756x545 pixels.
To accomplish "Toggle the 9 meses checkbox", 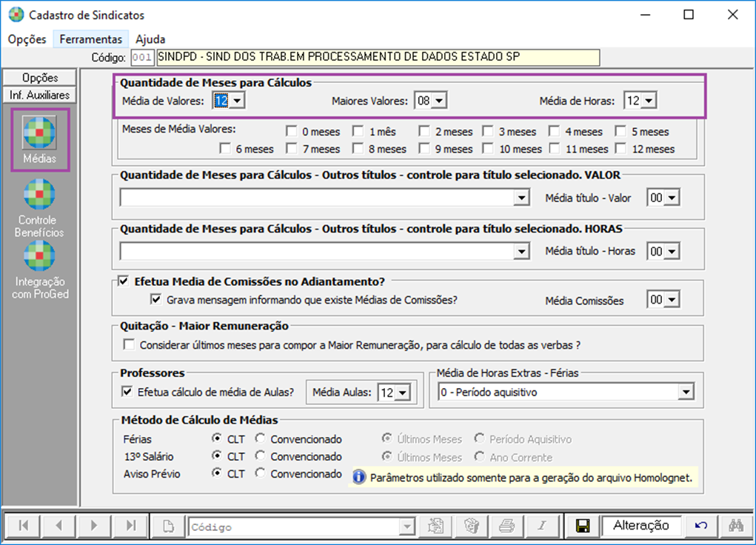I will 424,148.
